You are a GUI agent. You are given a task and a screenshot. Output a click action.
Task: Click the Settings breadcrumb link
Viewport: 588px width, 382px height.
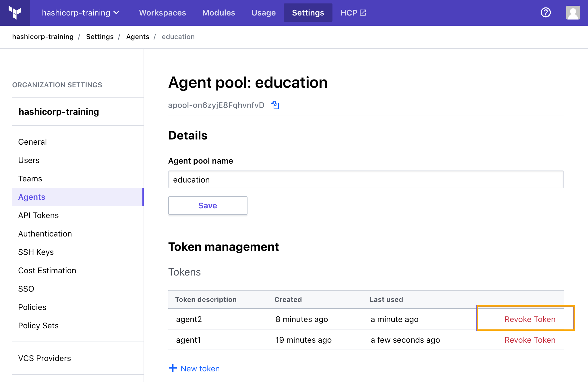pyautogui.click(x=100, y=37)
